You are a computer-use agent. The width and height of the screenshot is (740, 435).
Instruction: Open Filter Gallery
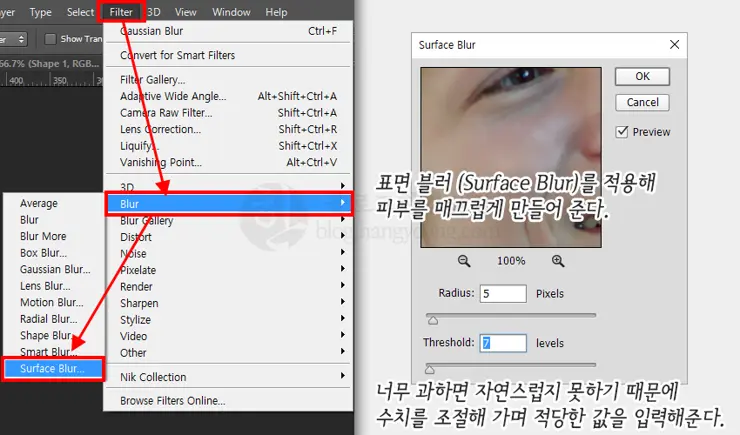pyautogui.click(x=228, y=80)
